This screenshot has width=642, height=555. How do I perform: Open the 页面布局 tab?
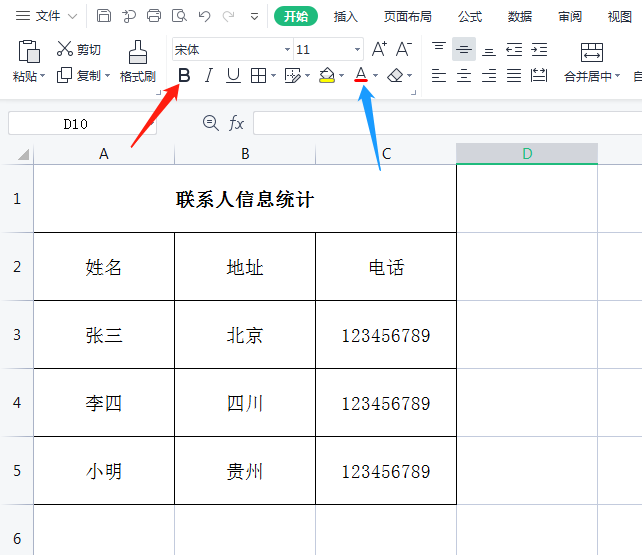tap(408, 16)
